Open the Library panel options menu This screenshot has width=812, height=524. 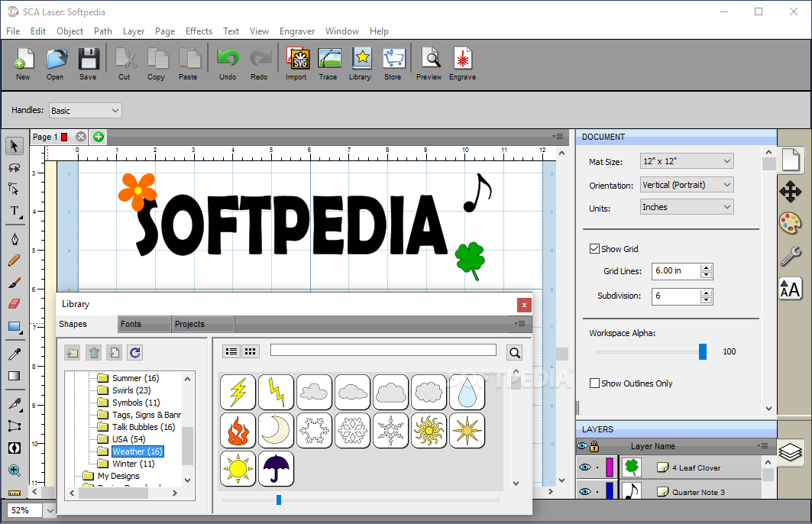520,324
